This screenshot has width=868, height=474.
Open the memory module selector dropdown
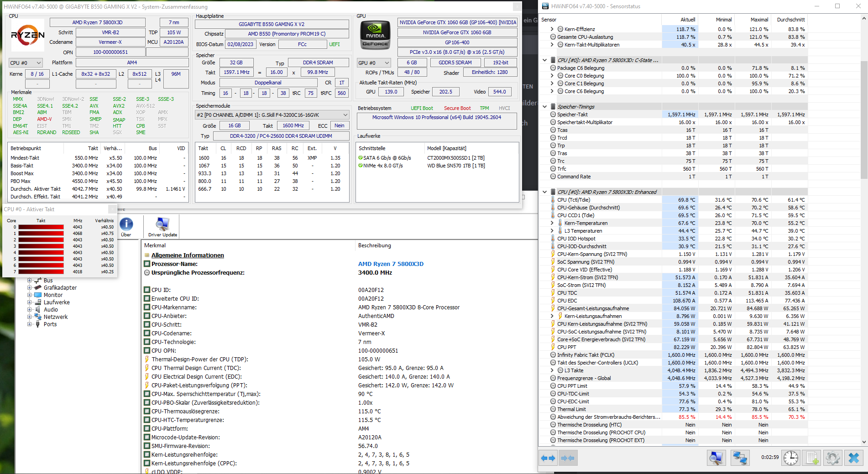click(272, 115)
